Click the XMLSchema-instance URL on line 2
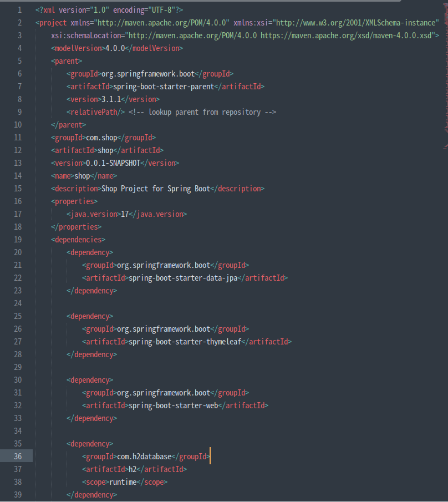Viewport: 448px width, 502px height. pos(355,23)
